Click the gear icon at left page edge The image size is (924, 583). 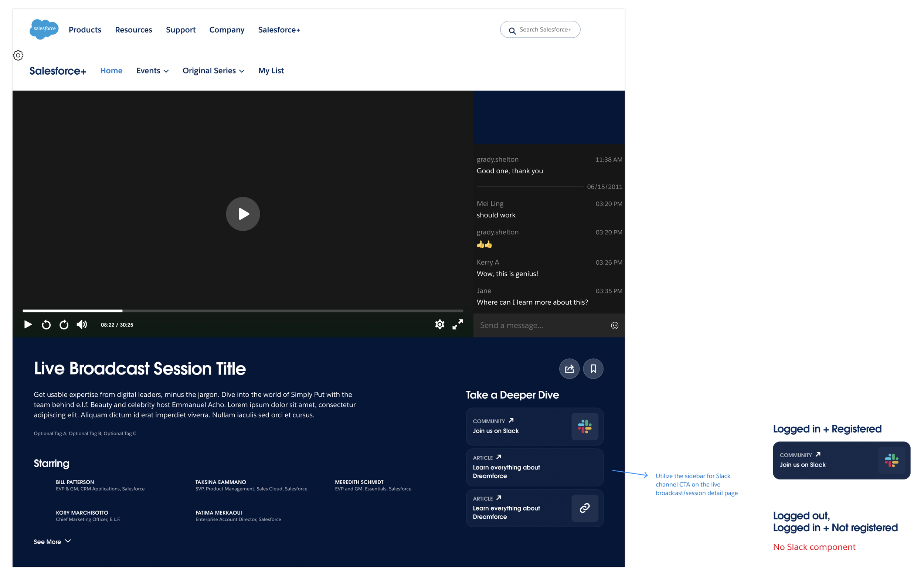[x=18, y=55]
